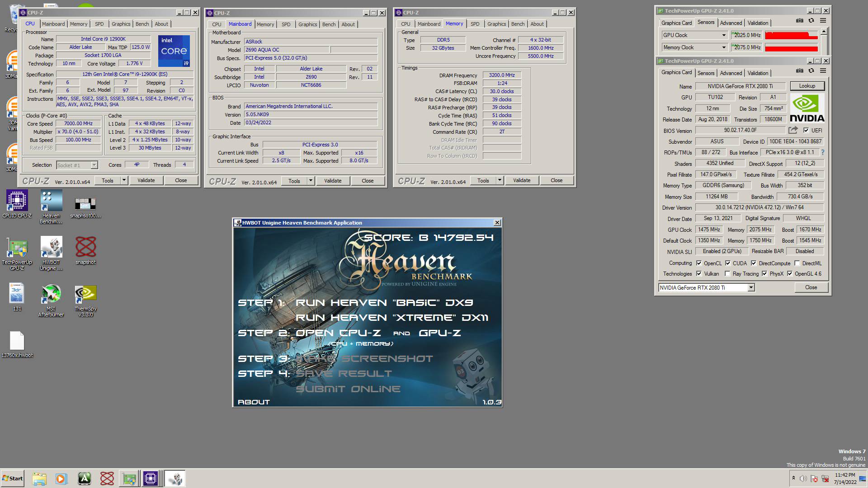This screenshot has height=488, width=868.
Task: Toggle the CUDA checkbox
Action: tap(728, 263)
